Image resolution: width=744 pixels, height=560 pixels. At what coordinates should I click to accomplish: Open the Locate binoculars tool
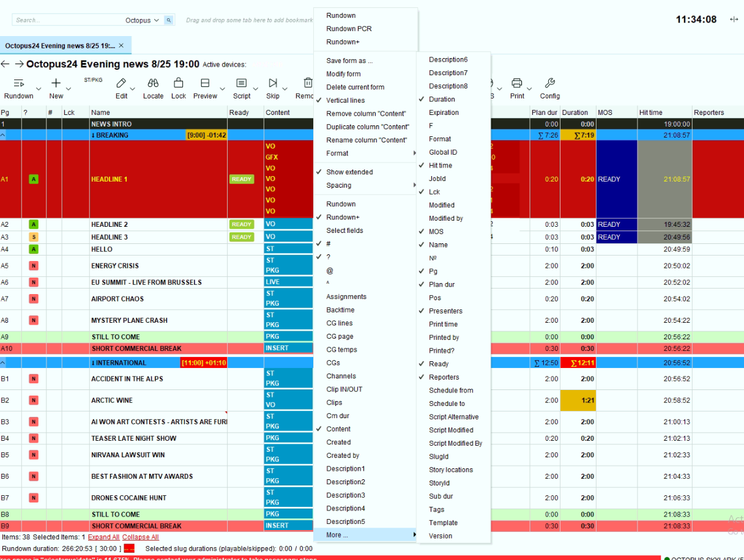point(153,83)
